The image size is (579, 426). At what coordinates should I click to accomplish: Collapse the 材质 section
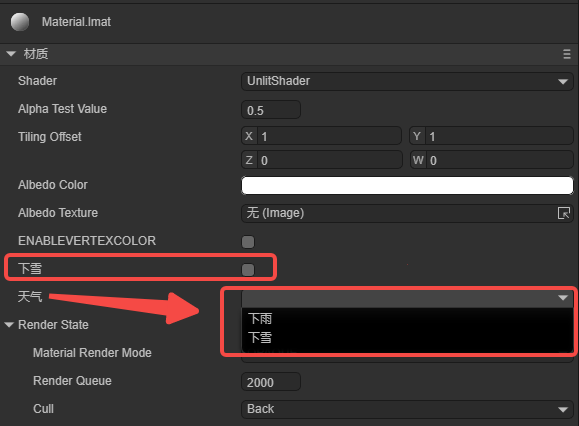click(x=11, y=54)
